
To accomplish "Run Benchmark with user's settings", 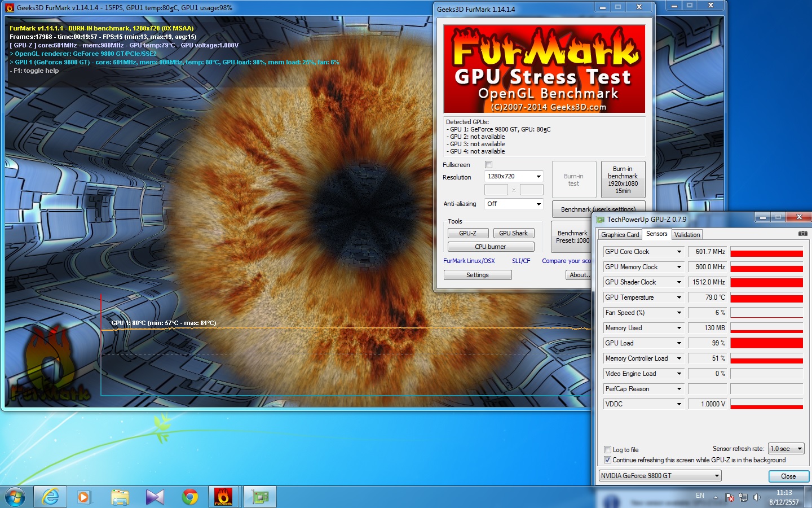I will click(x=598, y=209).
